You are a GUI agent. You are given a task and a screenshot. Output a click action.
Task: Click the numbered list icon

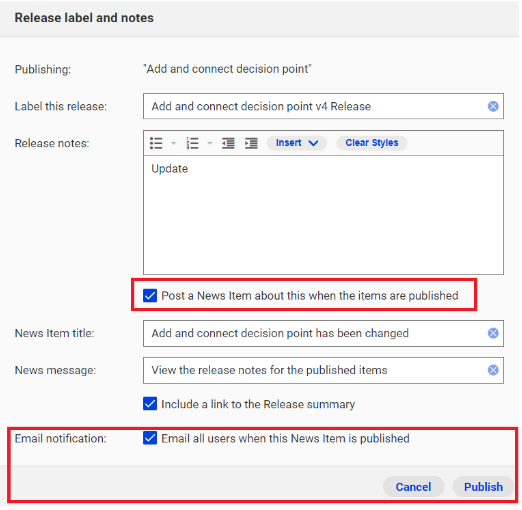192,143
